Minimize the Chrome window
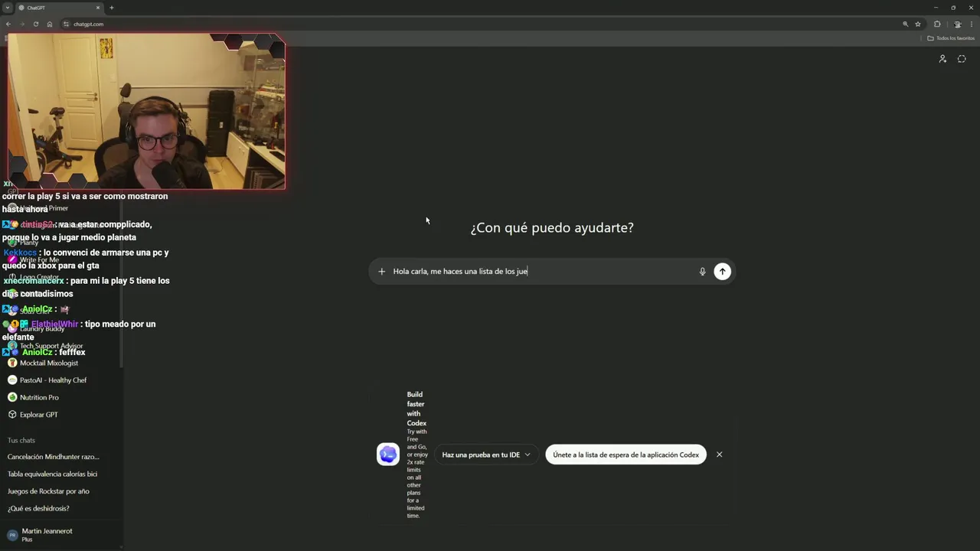Image resolution: width=980 pixels, height=551 pixels. pyautogui.click(x=936, y=8)
